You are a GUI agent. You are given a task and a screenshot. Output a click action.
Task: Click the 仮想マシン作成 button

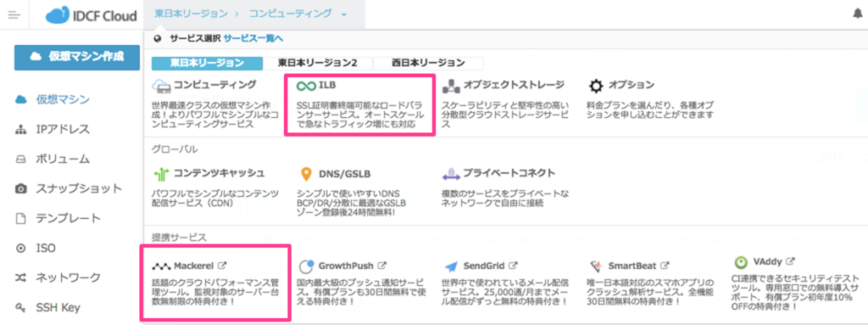(77, 58)
